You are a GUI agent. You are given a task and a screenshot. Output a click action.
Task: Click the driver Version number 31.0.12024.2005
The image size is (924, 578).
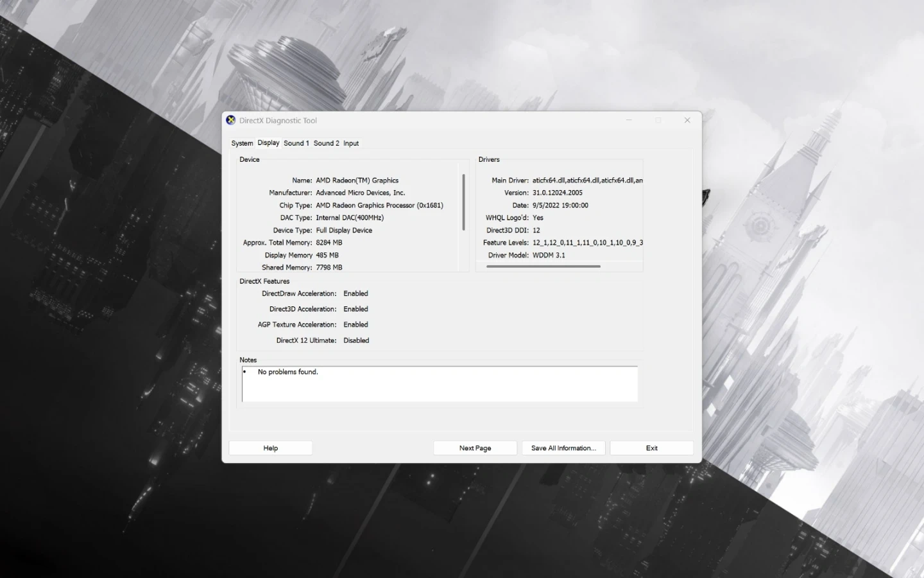(x=557, y=193)
